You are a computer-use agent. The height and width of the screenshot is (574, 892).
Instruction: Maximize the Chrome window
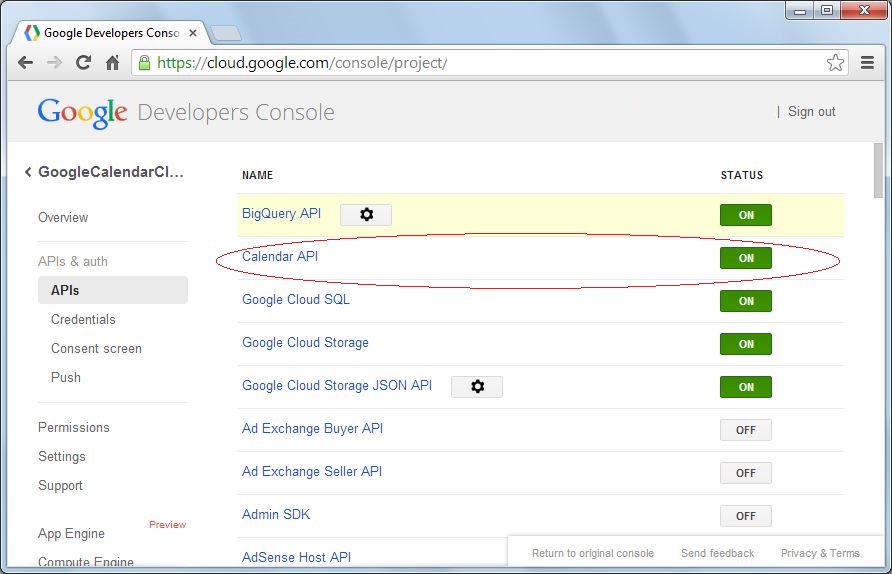827,10
